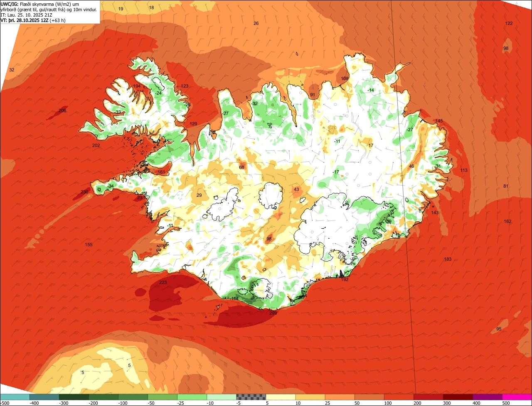Click the 300 to 400 dark red swatch
The image size is (532, 406).
458,397
